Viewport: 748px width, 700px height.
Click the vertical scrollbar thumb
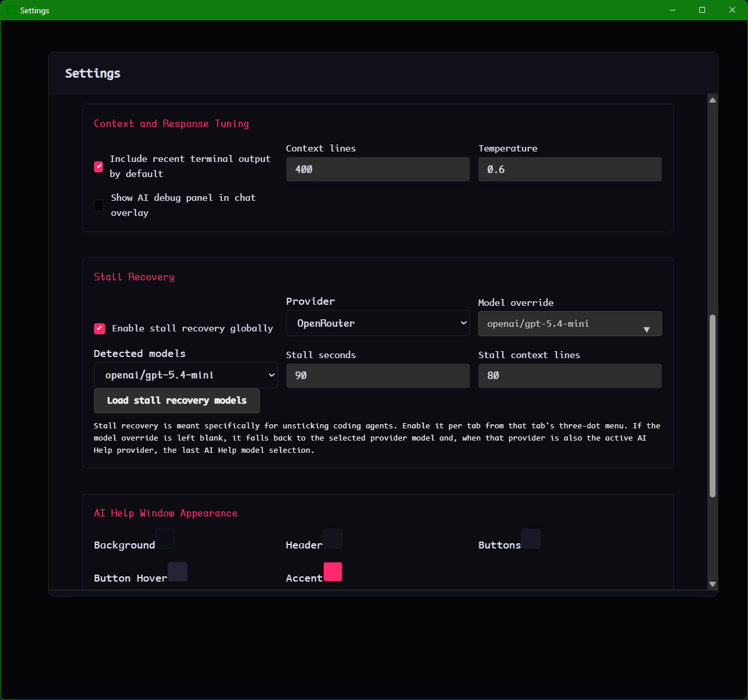click(713, 406)
